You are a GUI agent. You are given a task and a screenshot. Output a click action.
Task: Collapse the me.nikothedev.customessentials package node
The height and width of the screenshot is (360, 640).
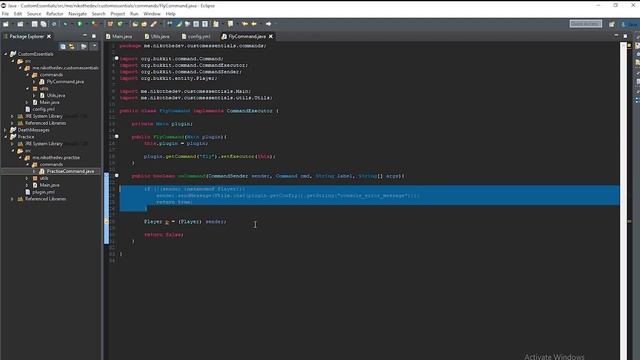[x=20, y=68]
